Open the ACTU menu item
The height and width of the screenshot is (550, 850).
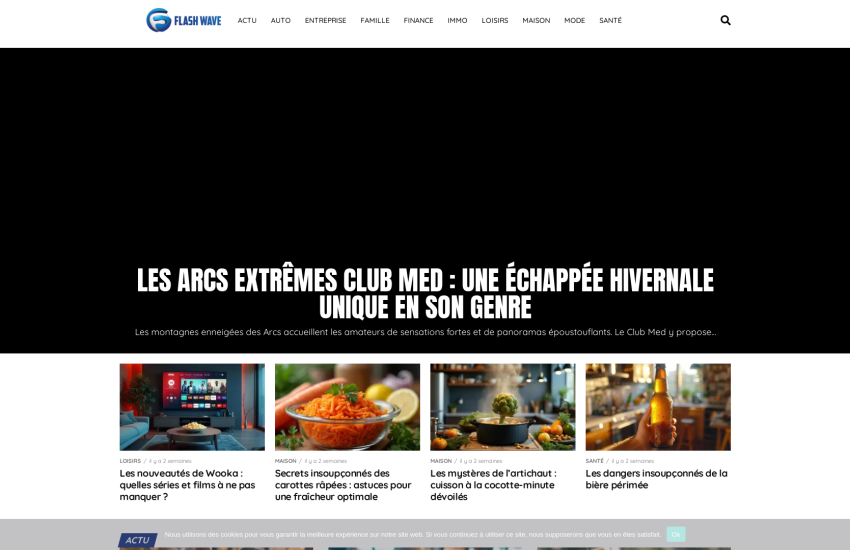(247, 21)
